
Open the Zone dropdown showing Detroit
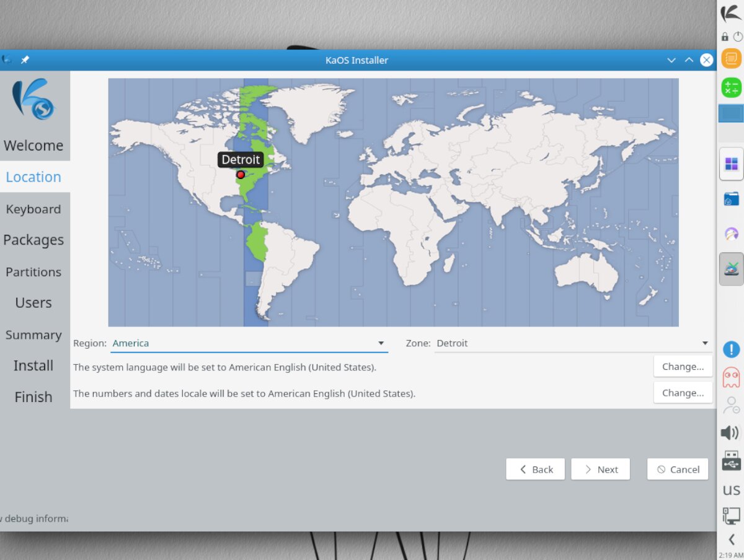tap(573, 343)
